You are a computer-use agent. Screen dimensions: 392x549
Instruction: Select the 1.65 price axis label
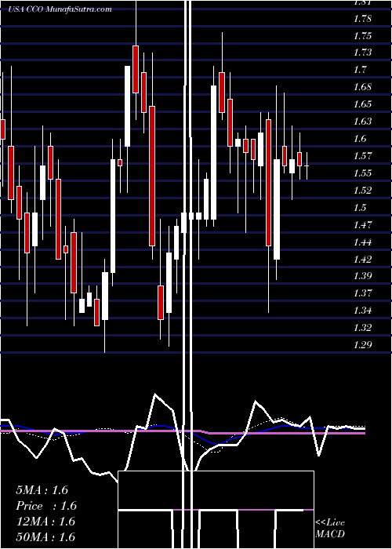point(362,104)
